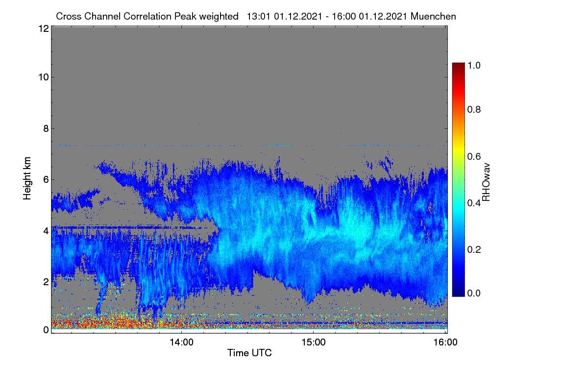The width and height of the screenshot is (588, 392).
Task: Click the height axis tick 0
Action: (46, 330)
